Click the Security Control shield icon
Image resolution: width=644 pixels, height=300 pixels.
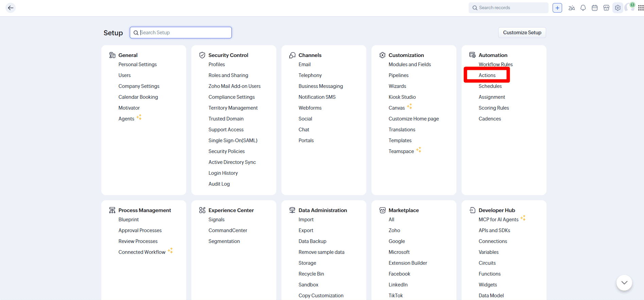pyautogui.click(x=202, y=55)
